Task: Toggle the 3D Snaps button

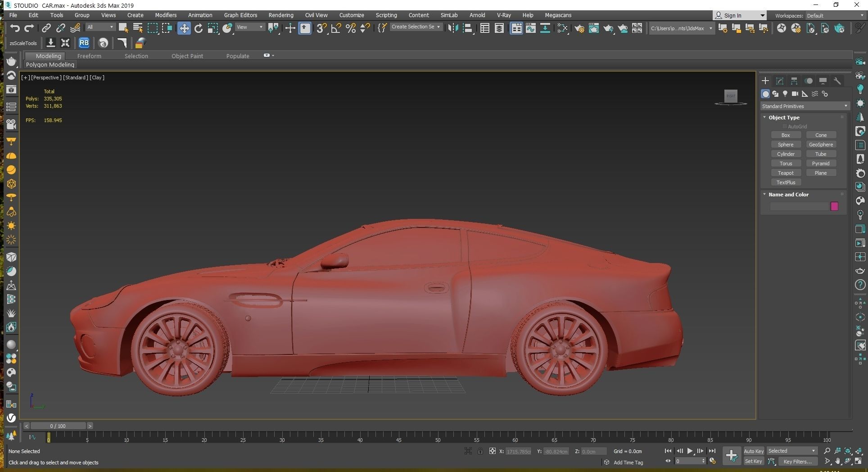Action: coord(321,28)
